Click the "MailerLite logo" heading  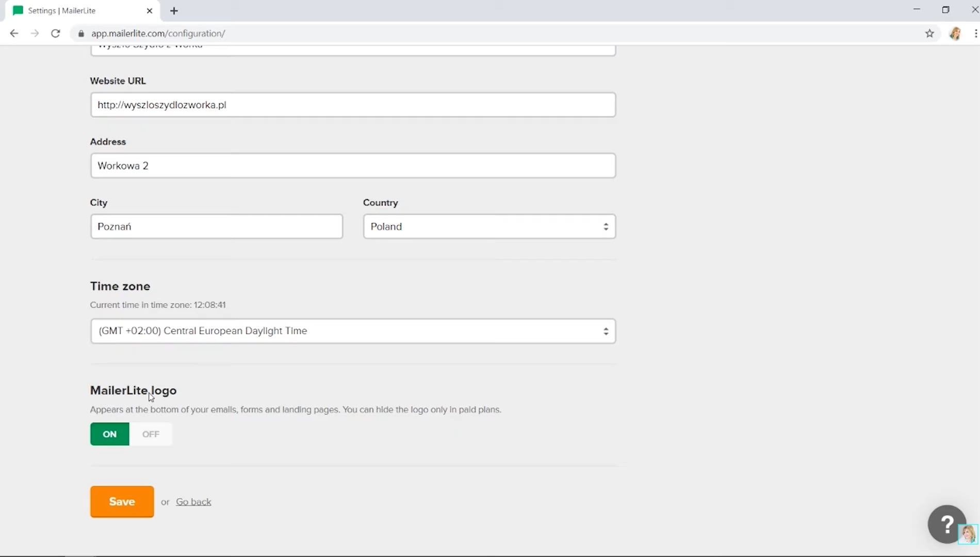133,390
